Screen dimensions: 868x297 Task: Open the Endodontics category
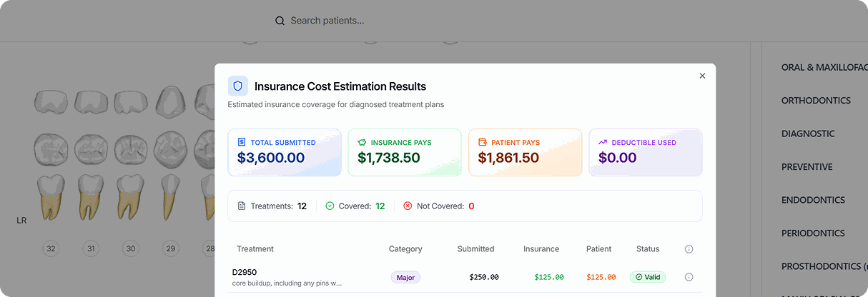pyautogui.click(x=813, y=200)
